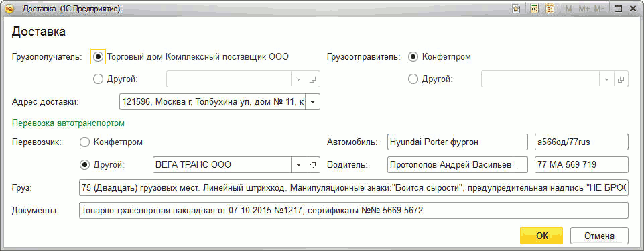Select the Другой radio button under Грузополучатель

(98, 79)
